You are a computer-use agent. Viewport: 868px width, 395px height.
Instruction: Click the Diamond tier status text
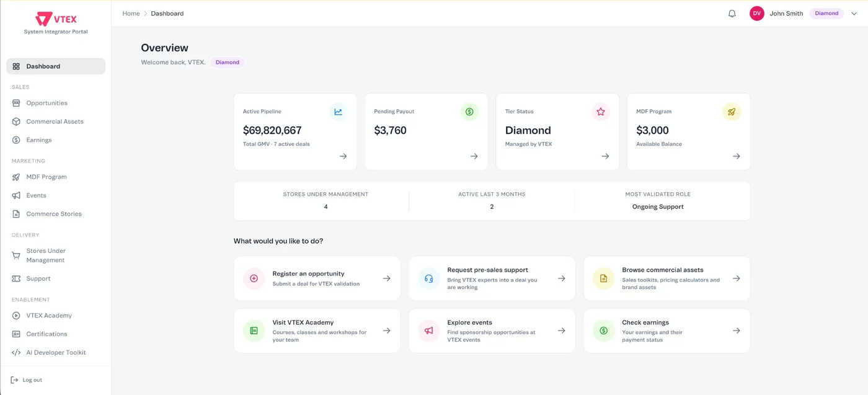[x=528, y=130]
